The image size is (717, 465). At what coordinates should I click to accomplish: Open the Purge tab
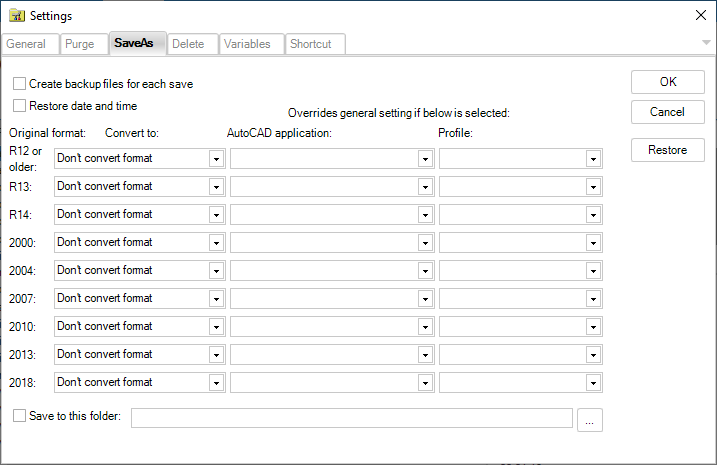pos(80,44)
